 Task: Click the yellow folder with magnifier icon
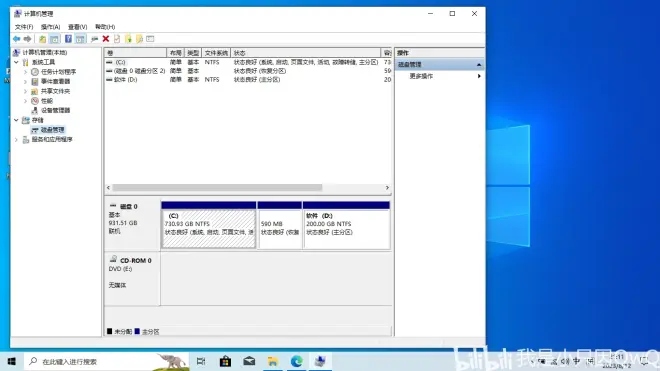point(139,39)
